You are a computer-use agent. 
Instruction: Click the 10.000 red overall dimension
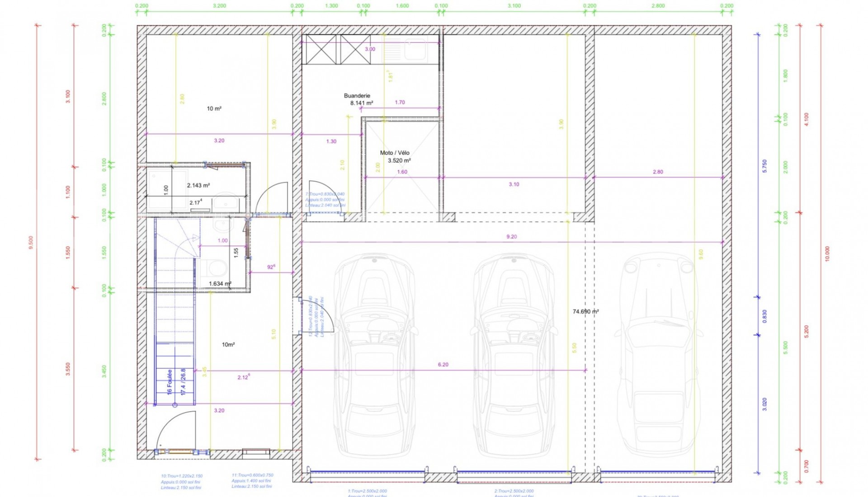pyautogui.click(x=827, y=254)
